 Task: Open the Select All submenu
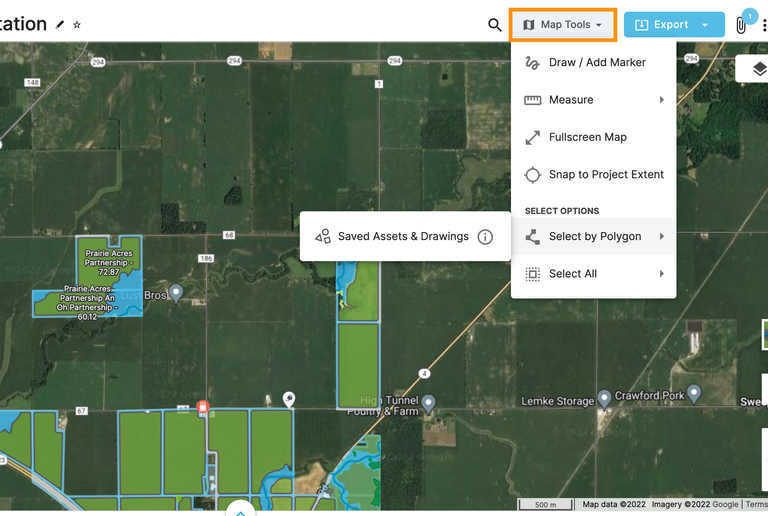(594, 274)
